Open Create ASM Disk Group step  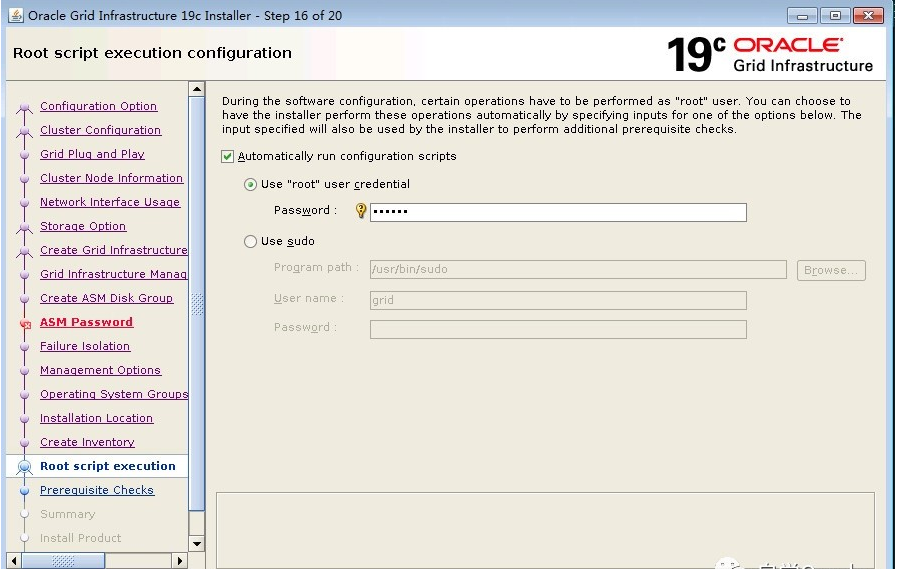point(106,298)
